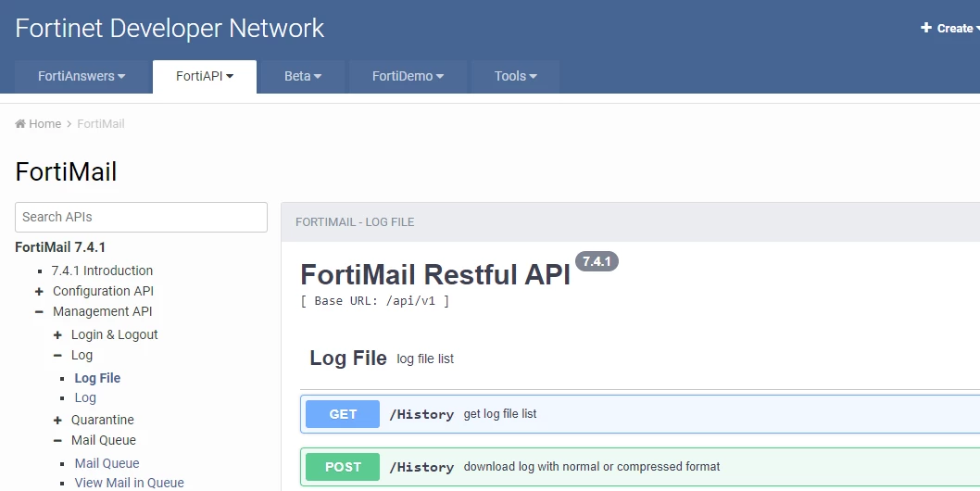Screen dimensions: 980x491
Task: Expand the Configuration API node
Action: [x=39, y=292]
